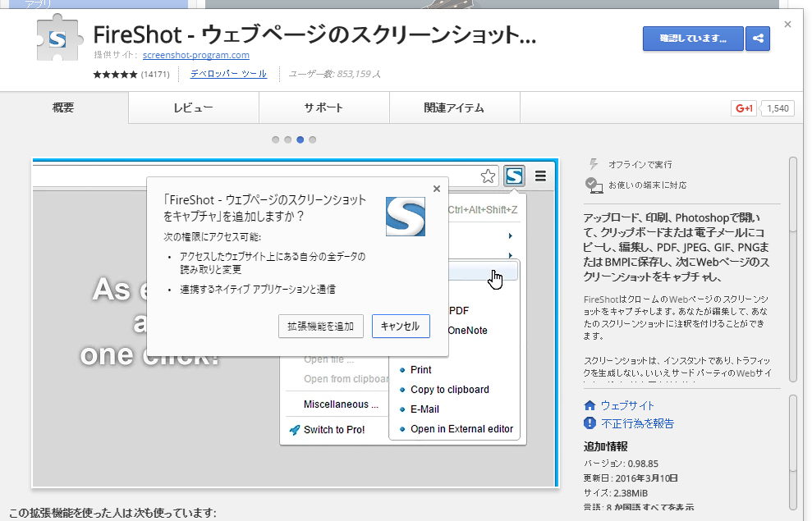Viewport: 812px width, 521px height.
Task: Select the first carousel dot
Action: click(x=276, y=139)
